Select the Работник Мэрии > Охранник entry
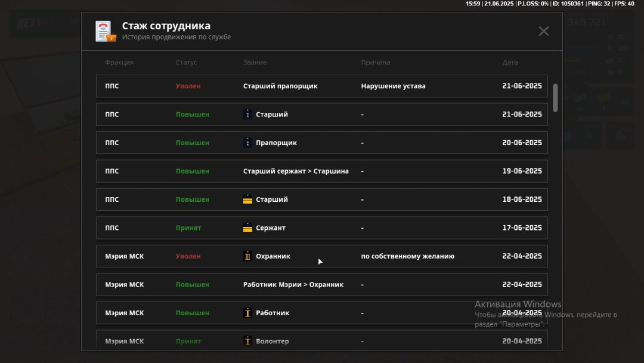This screenshot has width=644, height=363. [293, 285]
